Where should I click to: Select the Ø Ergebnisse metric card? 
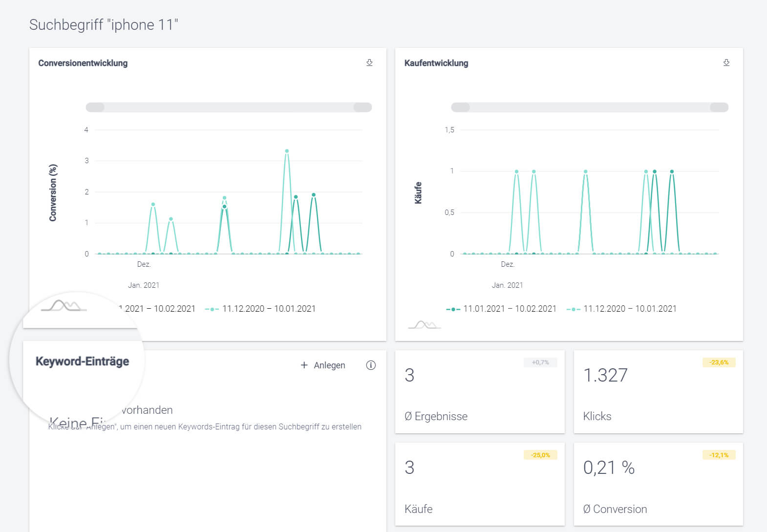pos(479,391)
